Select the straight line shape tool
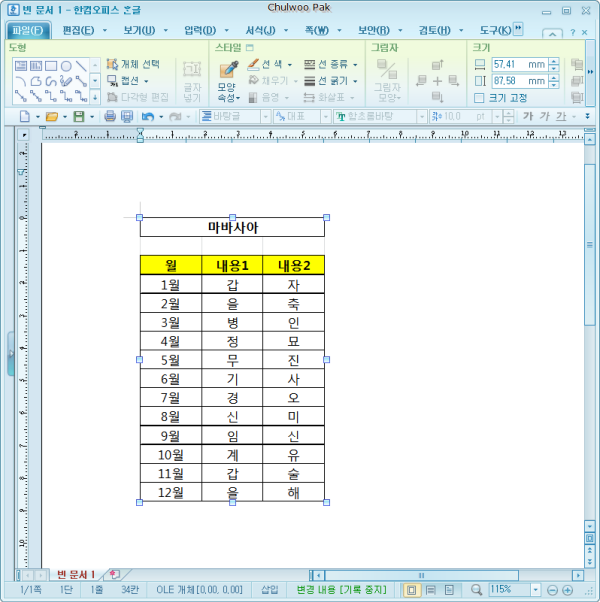600x602 pixels. point(81,66)
